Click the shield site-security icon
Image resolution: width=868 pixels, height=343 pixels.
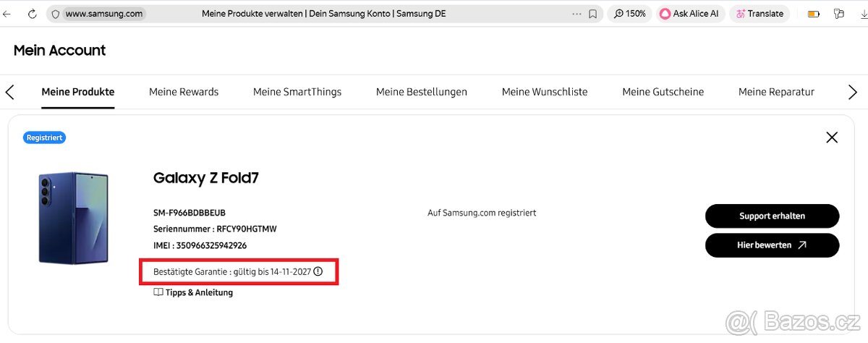(x=56, y=14)
